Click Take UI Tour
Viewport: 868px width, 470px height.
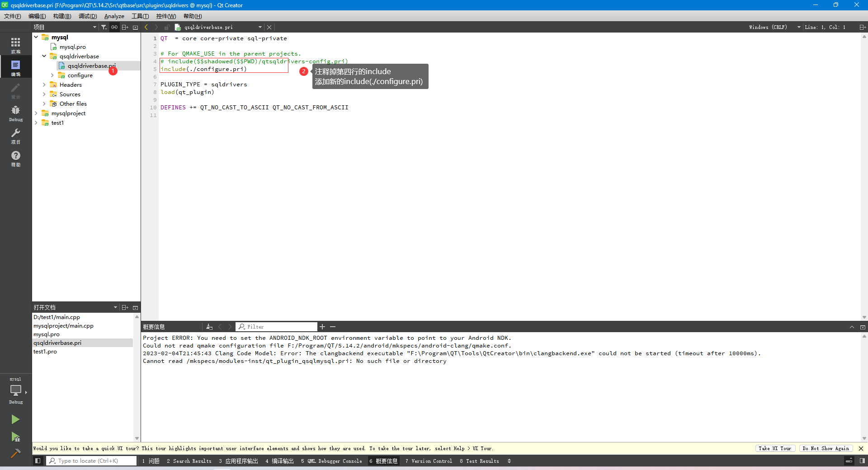(x=775, y=449)
